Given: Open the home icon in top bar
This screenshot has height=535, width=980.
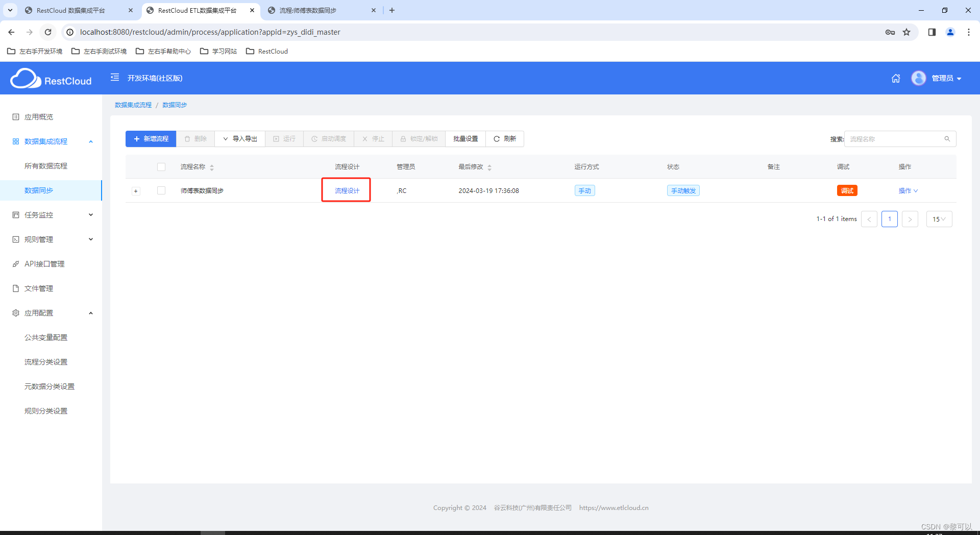Looking at the screenshot, I should tap(896, 78).
